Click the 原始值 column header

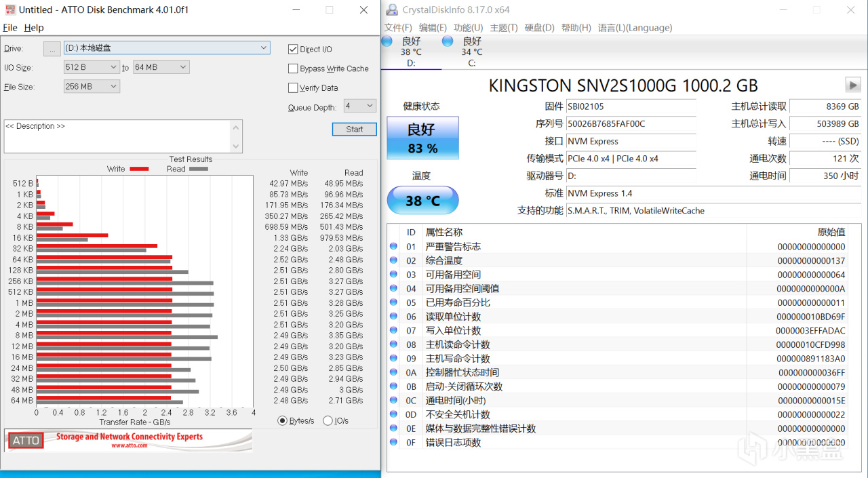click(831, 232)
